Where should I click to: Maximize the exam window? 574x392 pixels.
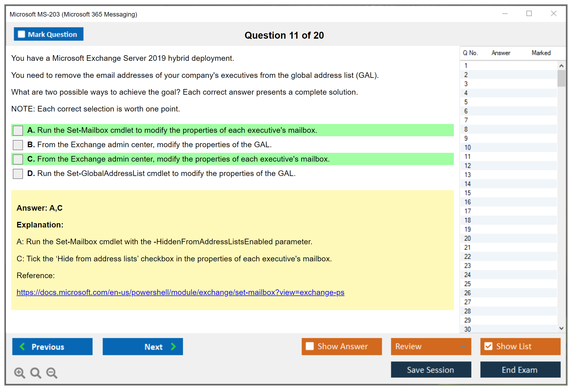point(529,14)
